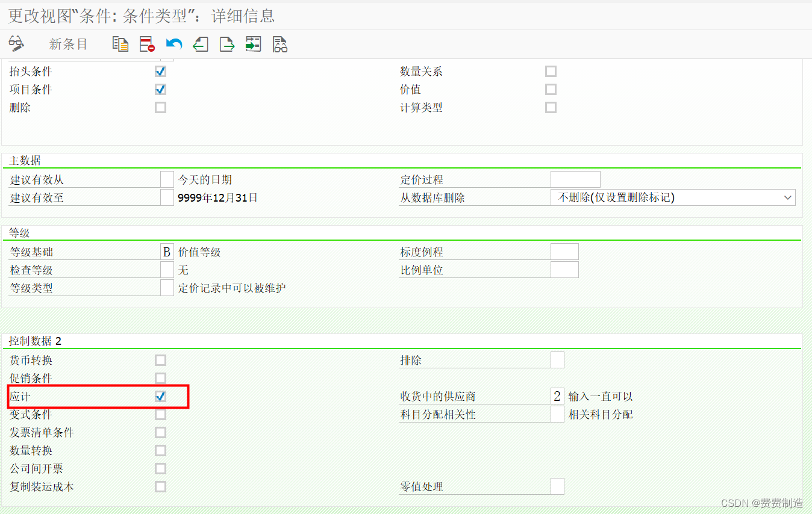Tick the 删除 checkbox
Viewport: 812px width, 514px height.
click(x=160, y=108)
